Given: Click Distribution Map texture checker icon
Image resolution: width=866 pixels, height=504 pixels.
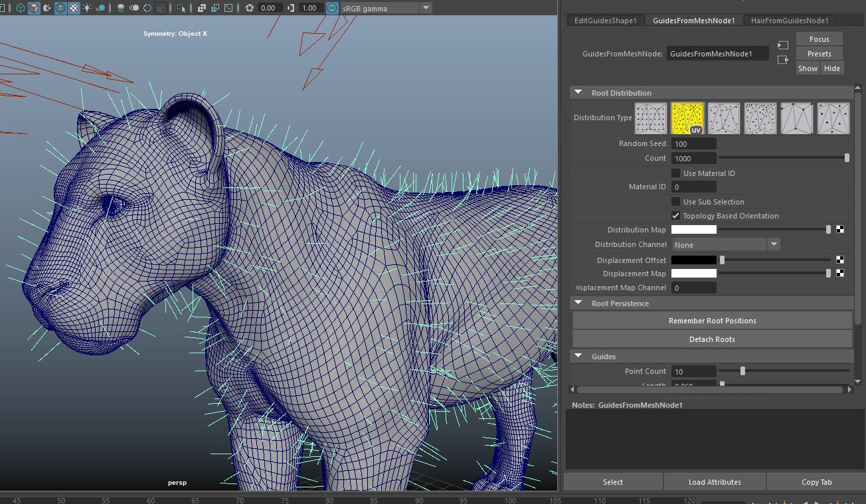Looking at the screenshot, I should (839, 230).
